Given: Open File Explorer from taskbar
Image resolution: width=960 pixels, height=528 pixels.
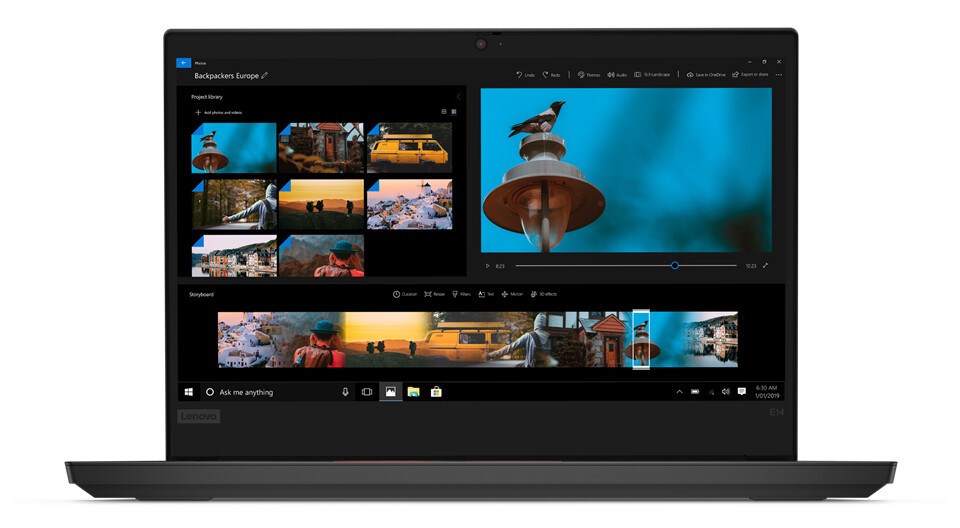Looking at the screenshot, I should coord(413,392).
